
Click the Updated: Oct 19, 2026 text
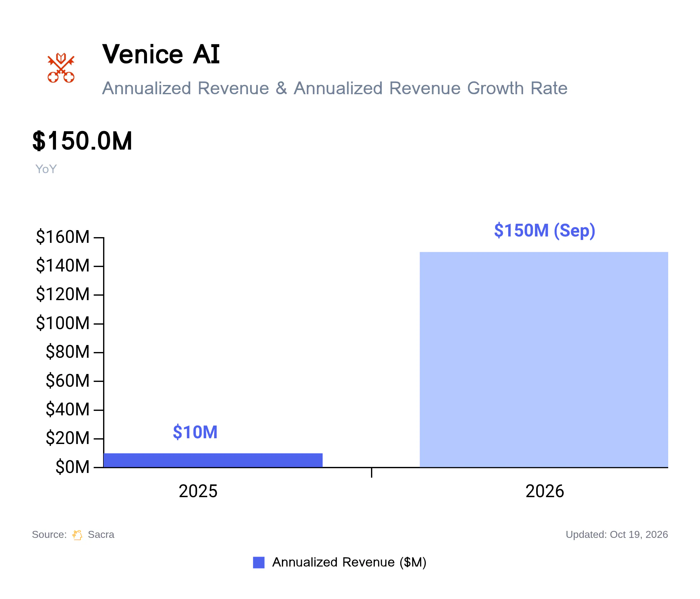coord(617,534)
